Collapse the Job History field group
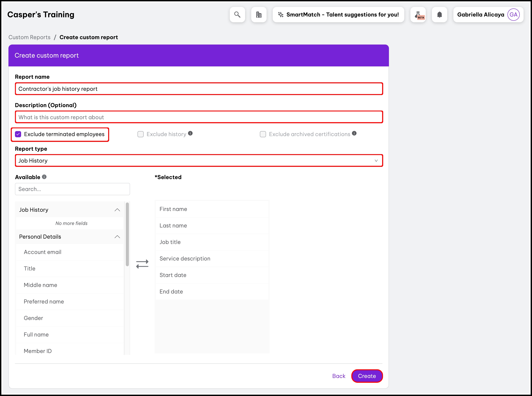The width and height of the screenshot is (532, 396). [x=117, y=210]
